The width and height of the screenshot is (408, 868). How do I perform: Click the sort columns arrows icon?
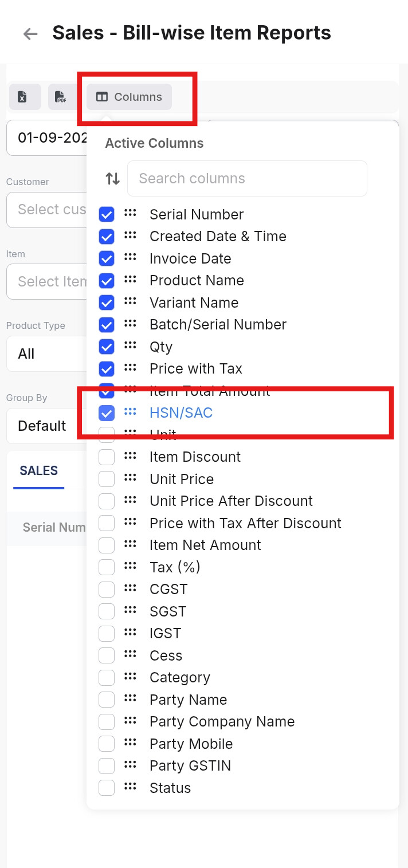(113, 179)
